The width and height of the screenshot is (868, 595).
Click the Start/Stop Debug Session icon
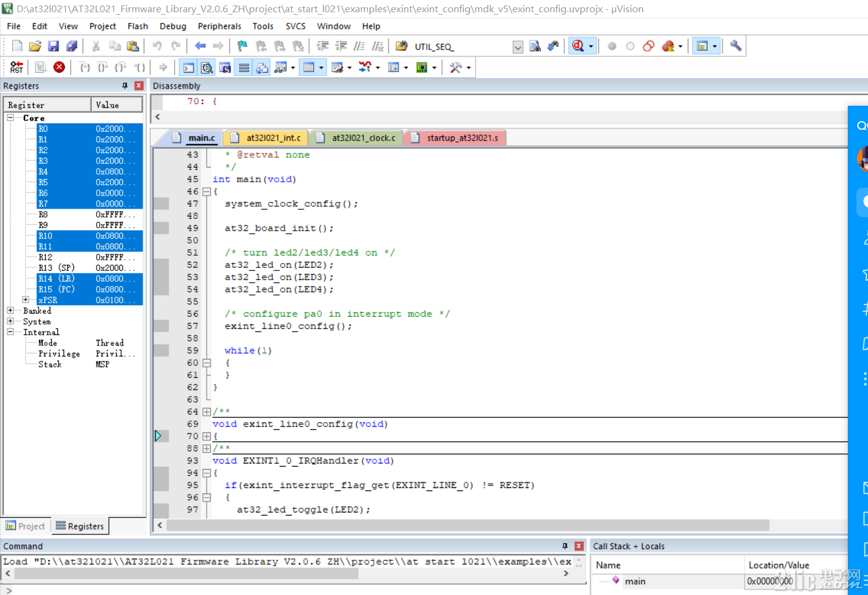[578, 46]
